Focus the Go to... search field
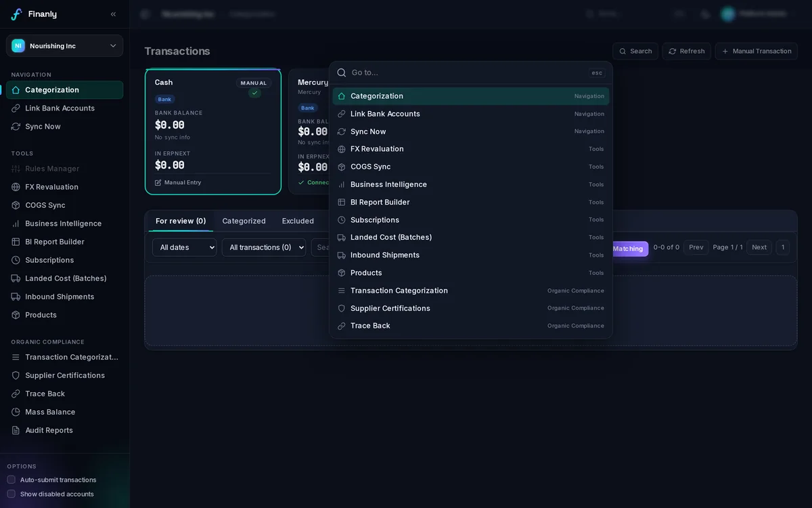 pyautogui.click(x=467, y=72)
